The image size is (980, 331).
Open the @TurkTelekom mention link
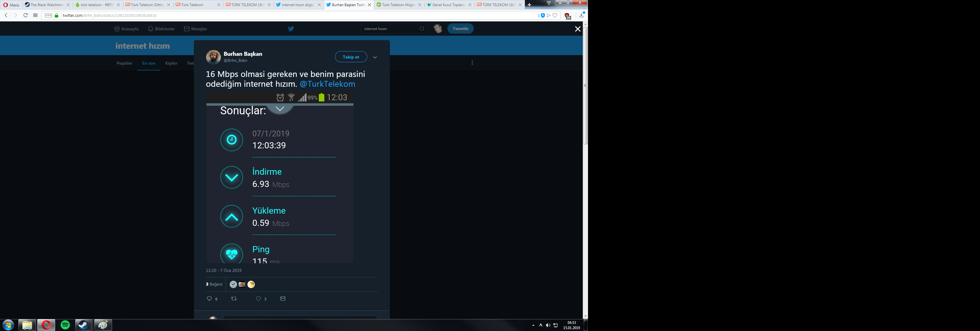tap(327, 84)
